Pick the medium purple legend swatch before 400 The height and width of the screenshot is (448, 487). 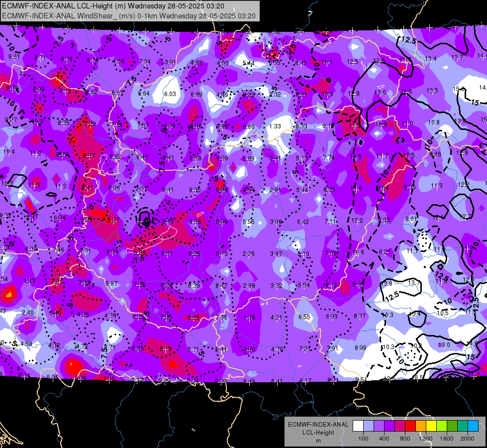[x=379, y=426]
